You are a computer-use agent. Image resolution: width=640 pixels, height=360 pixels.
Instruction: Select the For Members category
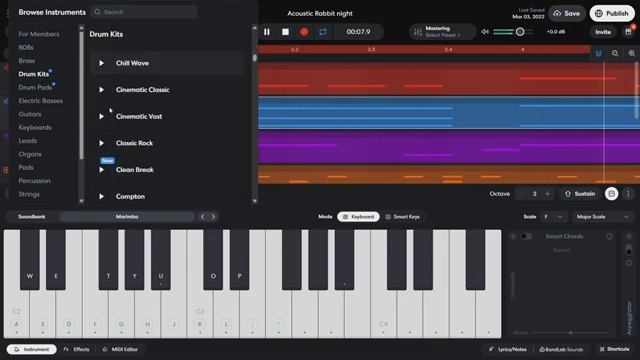point(39,34)
